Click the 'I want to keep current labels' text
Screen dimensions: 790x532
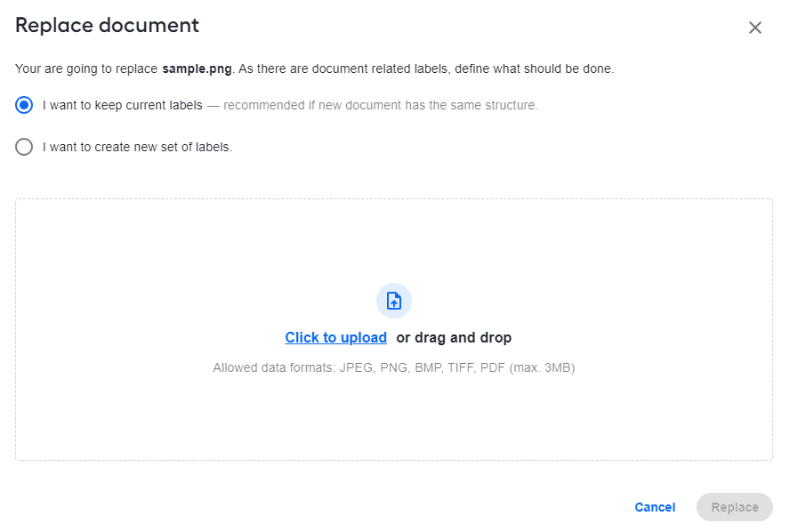click(123, 105)
